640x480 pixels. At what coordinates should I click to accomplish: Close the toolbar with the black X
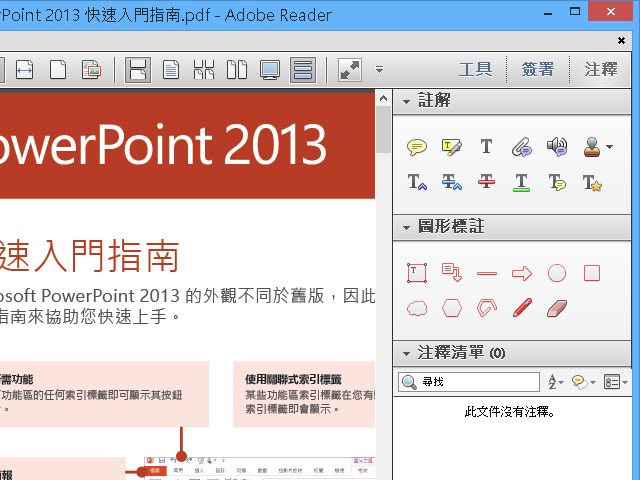[x=621, y=40]
